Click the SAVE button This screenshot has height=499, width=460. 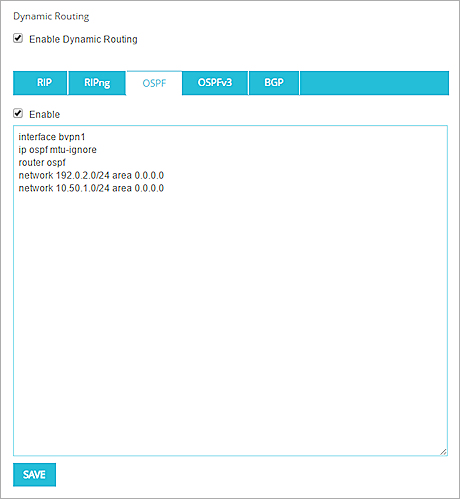coord(34,474)
